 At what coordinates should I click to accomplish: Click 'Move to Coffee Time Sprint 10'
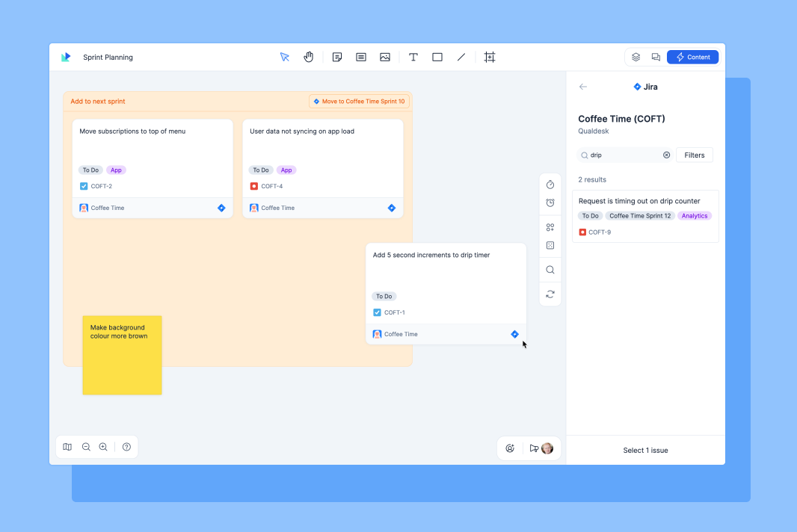[359, 101]
